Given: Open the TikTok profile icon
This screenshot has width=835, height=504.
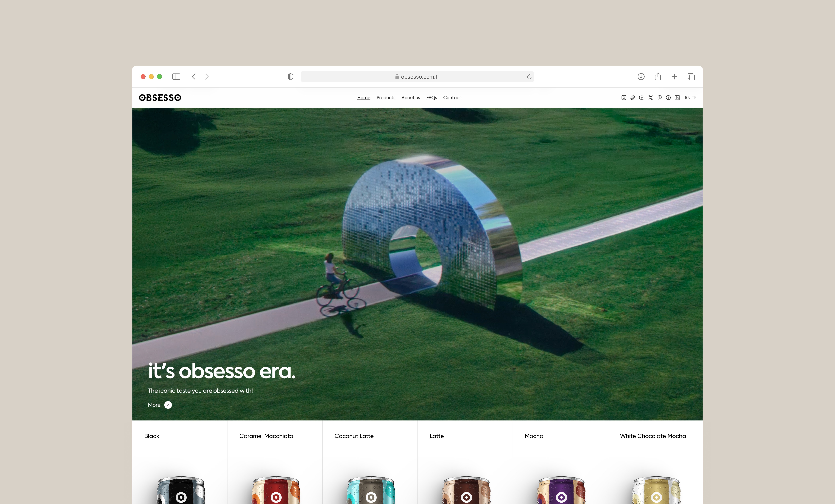Looking at the screenshot, I should (633, 98).
